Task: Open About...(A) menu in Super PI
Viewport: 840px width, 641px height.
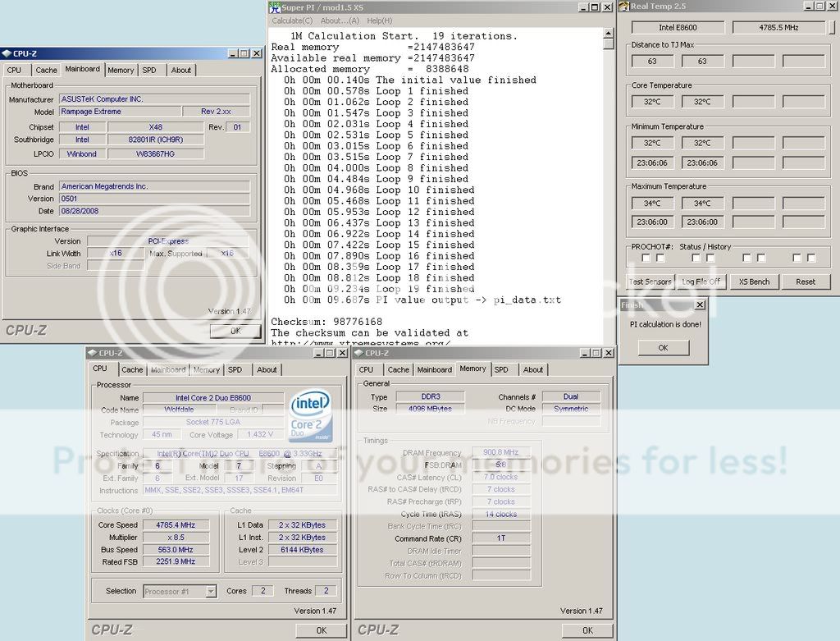Action: pyautogui.click(x=340, y=21)
